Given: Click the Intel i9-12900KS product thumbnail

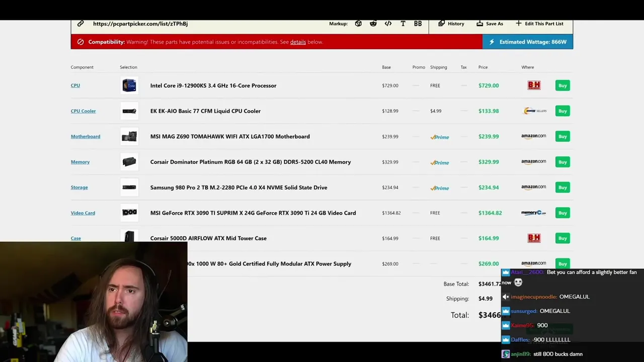Looking at the screenshot, I should click(x=129, y=85).
